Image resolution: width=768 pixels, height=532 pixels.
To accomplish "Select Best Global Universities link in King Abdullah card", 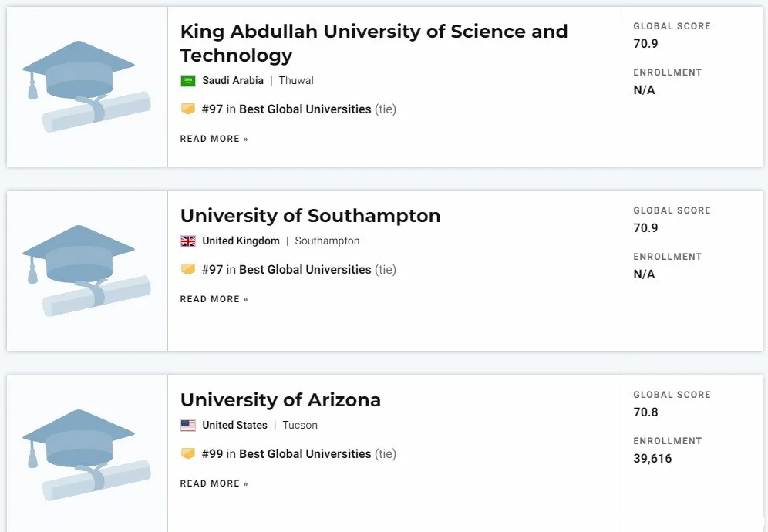I will click(305, 109).
